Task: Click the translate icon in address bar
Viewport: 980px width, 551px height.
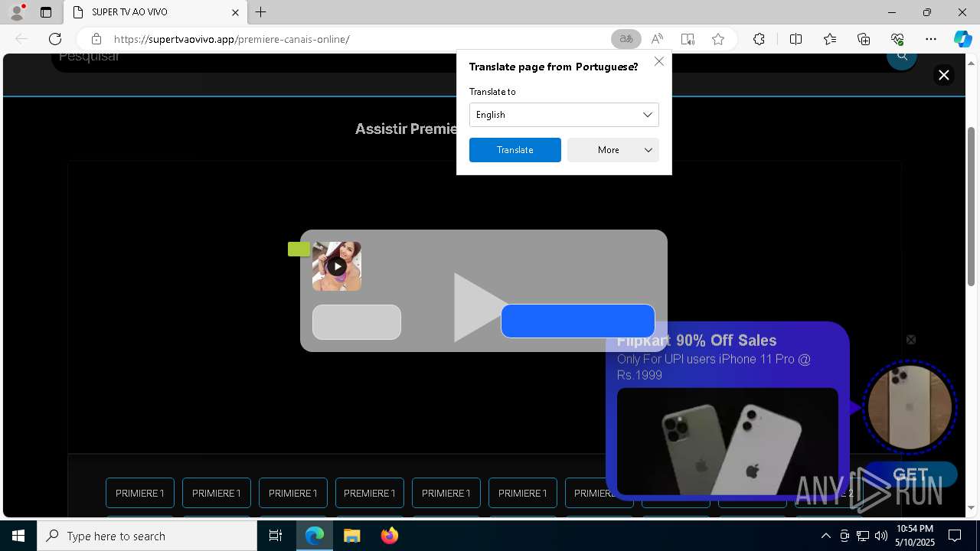Action: pyautogui.click(x=626, y=39)
